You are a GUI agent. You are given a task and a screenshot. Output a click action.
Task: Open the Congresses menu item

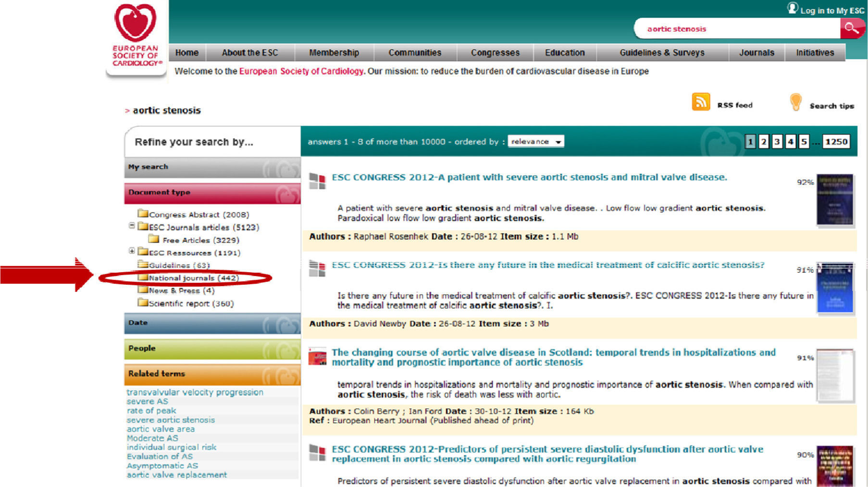pyautogui.click(x=495, y=53)
